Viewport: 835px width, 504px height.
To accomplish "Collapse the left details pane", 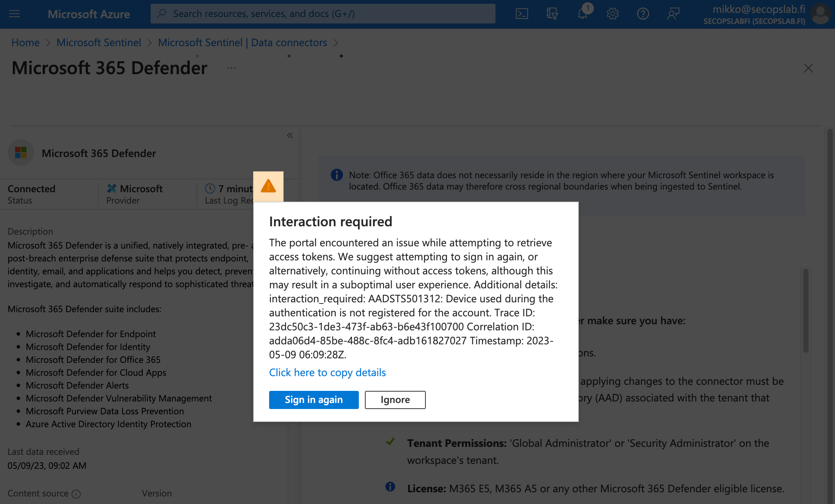I will (290, 135).
